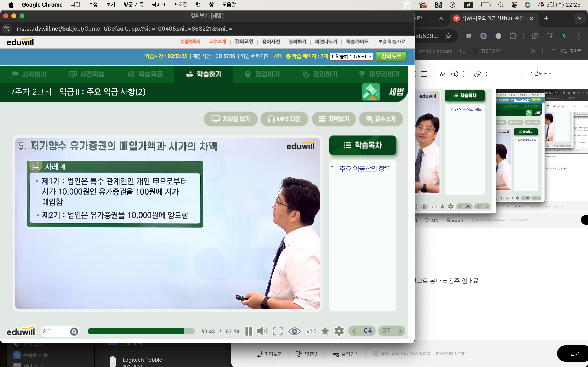
Task: Enter fullscreen mode in the player
Action: point(278,331)
